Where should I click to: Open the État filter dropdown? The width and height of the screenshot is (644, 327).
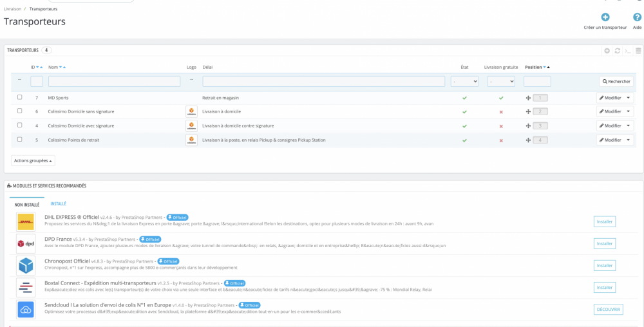[464, 81]
